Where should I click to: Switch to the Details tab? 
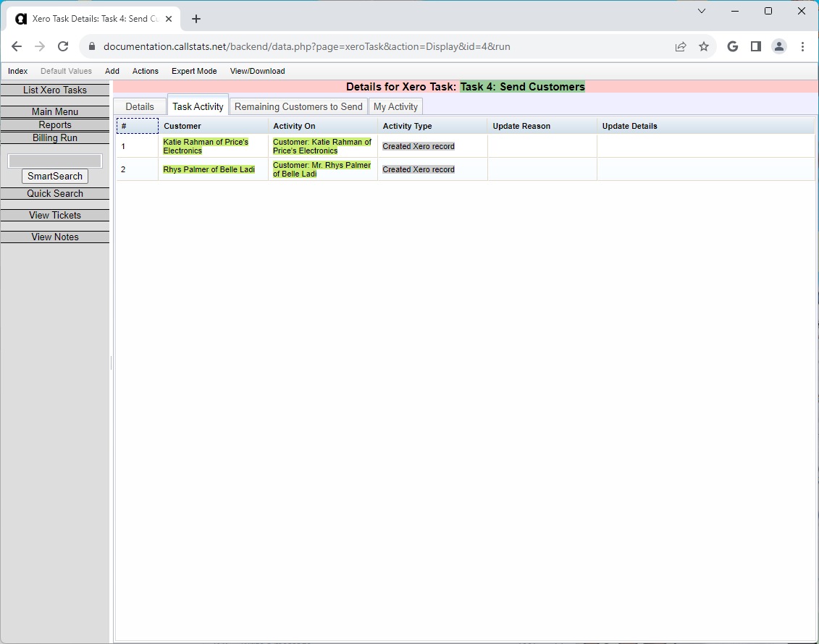pos(139,106)
